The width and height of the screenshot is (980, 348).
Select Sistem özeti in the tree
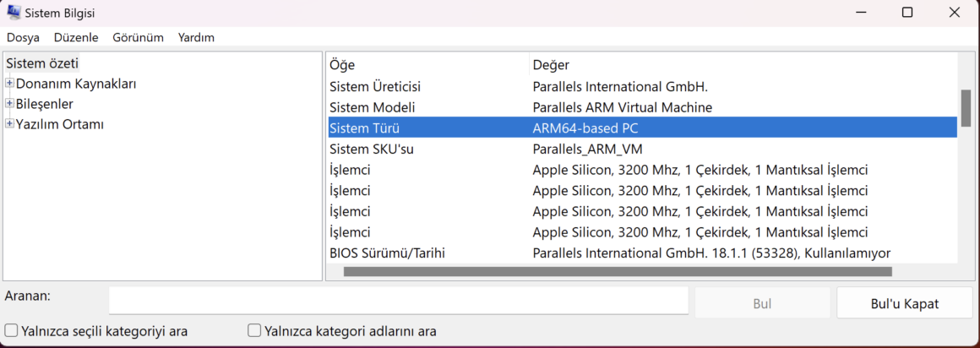(x=42, y=63)
